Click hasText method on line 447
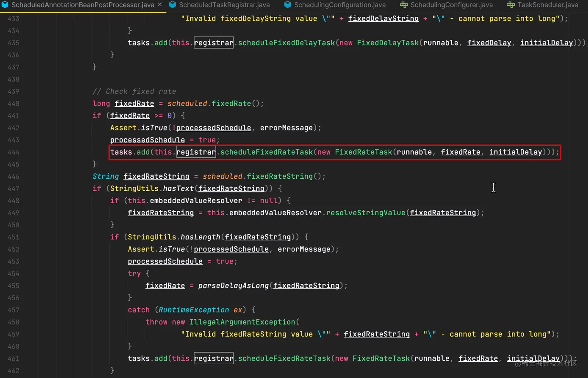The width and height of the screenshot is (588, 378). (178, 188)
